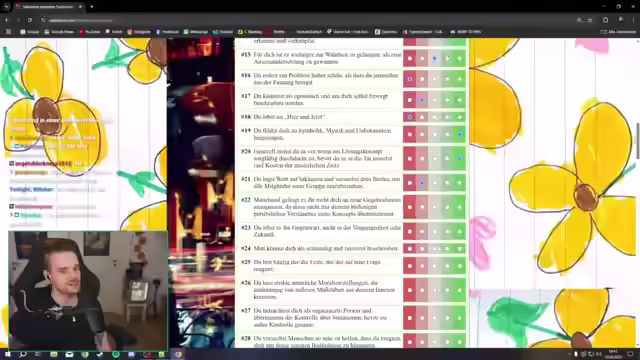Select dark red option for question #18

[409, 117]
